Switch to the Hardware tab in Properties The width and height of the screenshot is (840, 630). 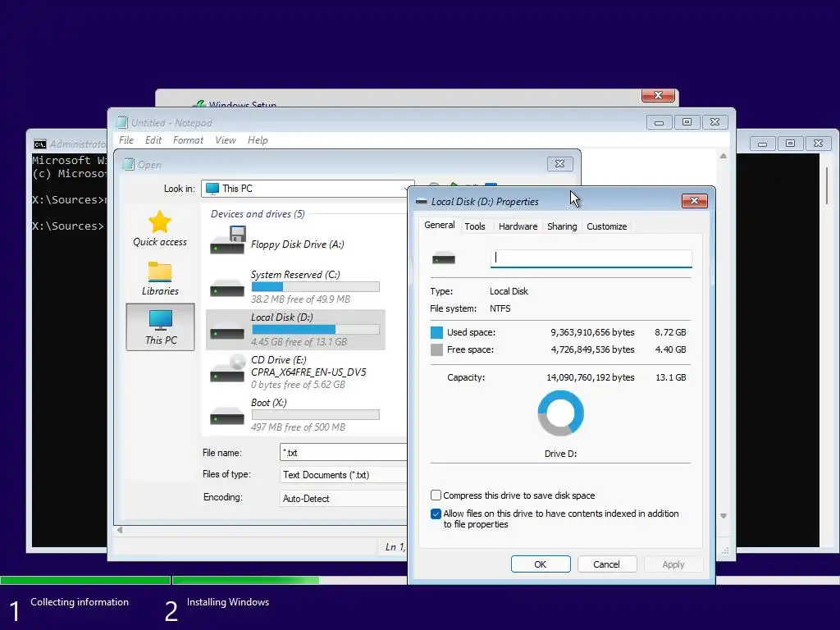518,226
